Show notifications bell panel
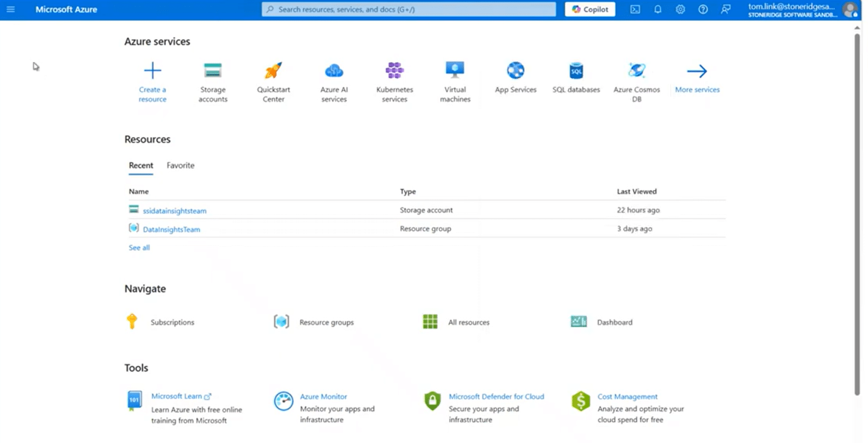This screenshot has width=868, height=443. coord(658,9)
